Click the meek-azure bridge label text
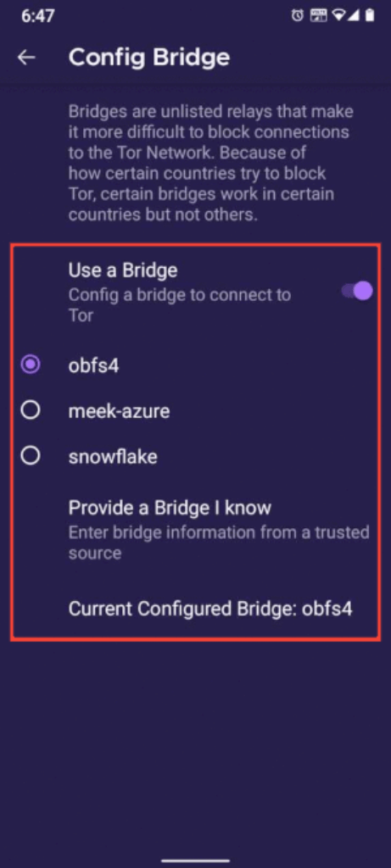 pos(119,411)
